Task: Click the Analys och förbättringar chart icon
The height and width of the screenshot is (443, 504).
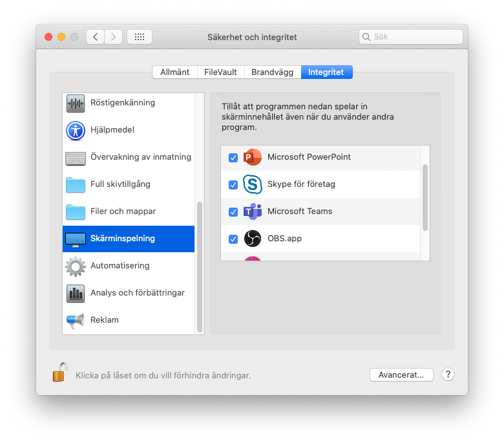Action: tap(76, 293)
